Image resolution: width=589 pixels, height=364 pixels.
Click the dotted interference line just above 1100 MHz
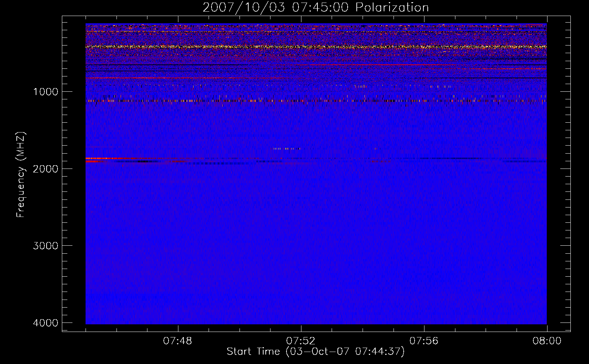point(316,100)
